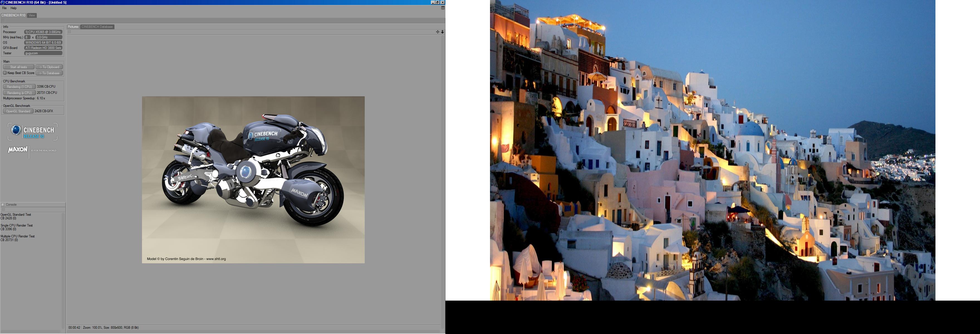Viewport: 980px width, 334px height.
Task: Click the picture viewer zoom arrow icon
Action: point(442,32)
